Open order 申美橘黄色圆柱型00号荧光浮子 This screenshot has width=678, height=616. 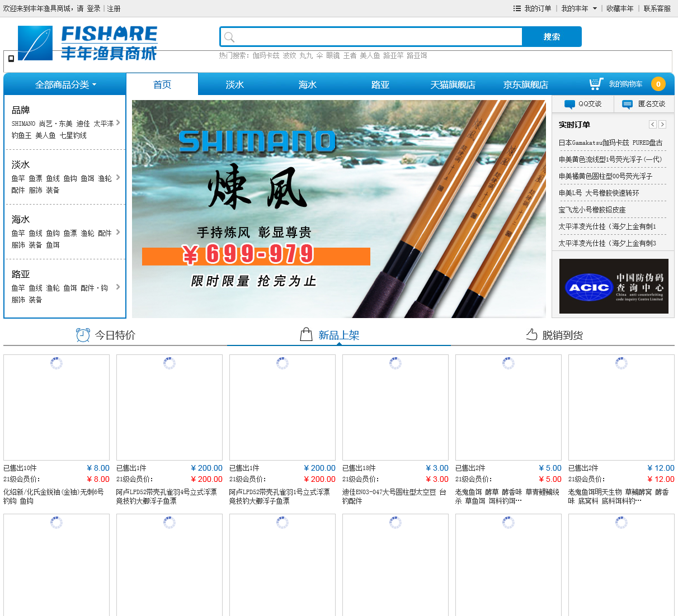click(x=605, y=176)
